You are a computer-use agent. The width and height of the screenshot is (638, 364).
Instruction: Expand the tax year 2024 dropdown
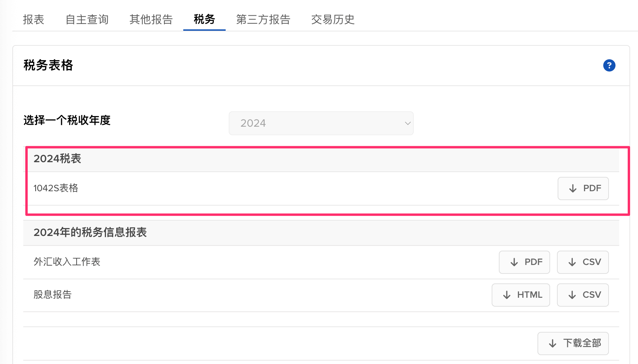click(x=321, y=123)
